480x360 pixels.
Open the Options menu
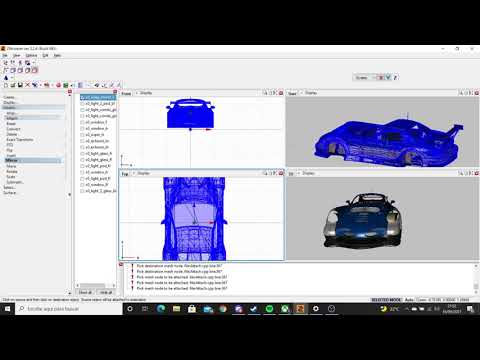(x=31, y=55)
